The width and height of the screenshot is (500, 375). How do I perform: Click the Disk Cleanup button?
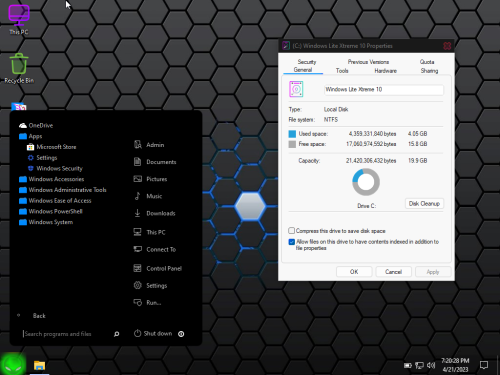(x=424, y=203)
